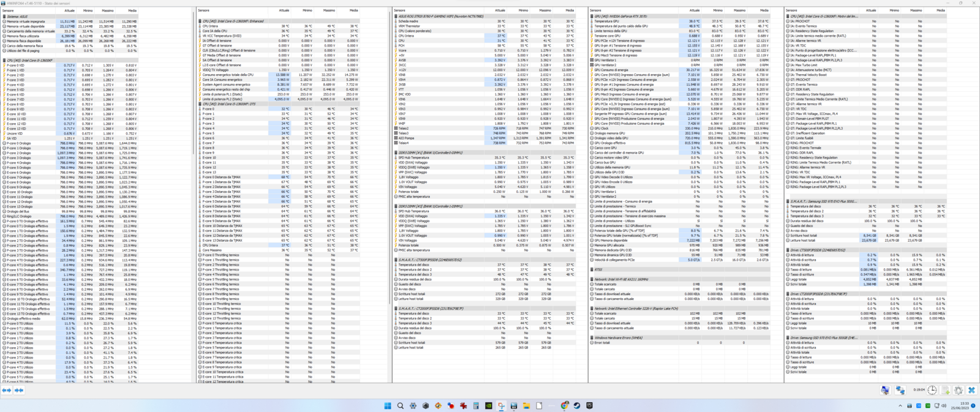Open HWiNFO settings gear icon
This screenshot has height=412, width=980.
[958, 390]
